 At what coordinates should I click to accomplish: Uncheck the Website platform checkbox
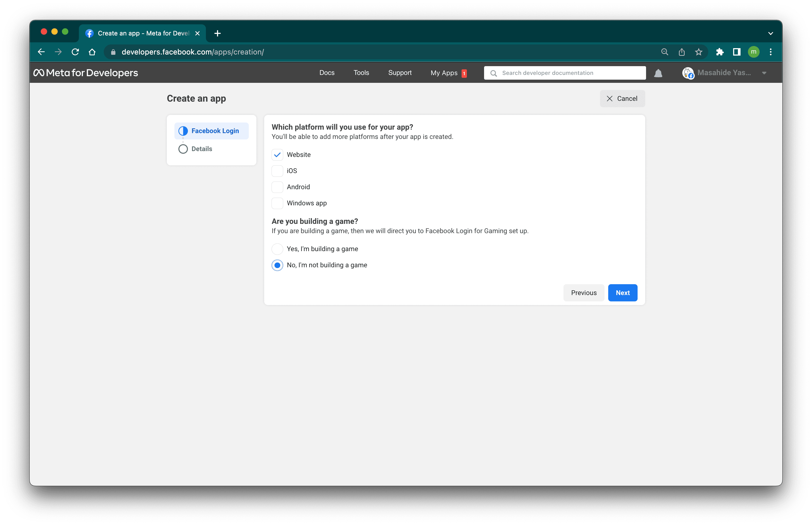coord(277,155)
